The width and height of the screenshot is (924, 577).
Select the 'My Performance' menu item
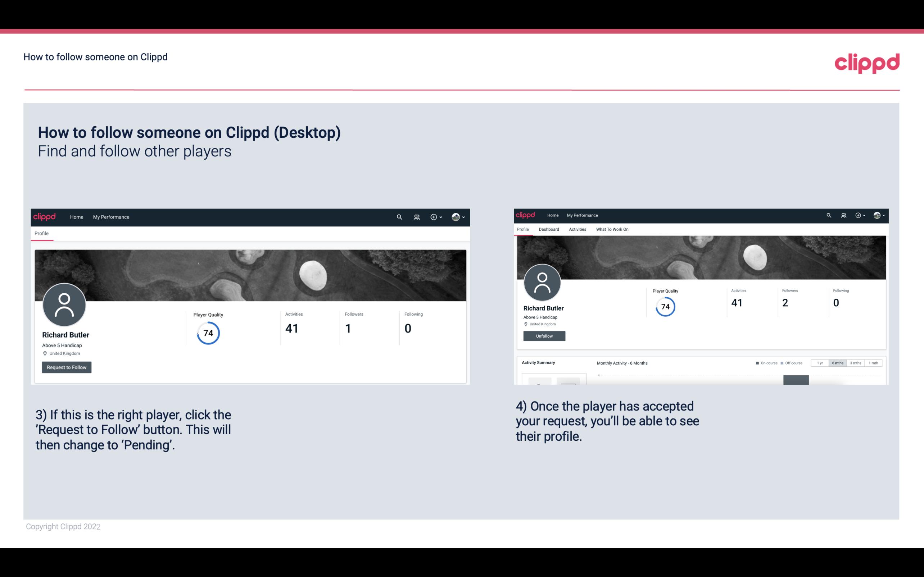110,217
